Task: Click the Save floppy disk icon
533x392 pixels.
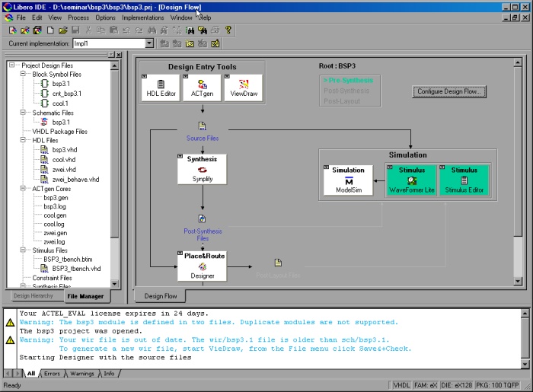Action: (75, 30)
